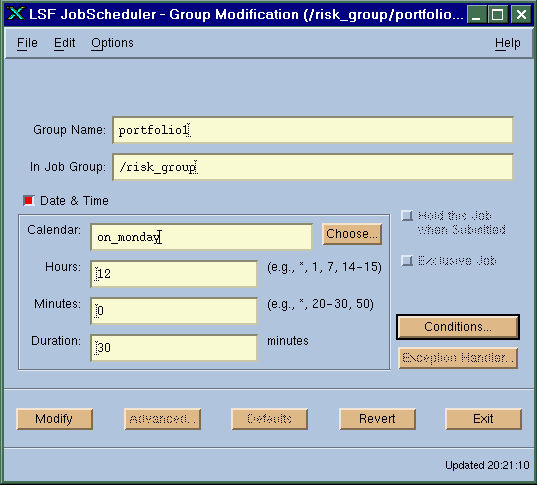Viewport: 537px width, 485px height.
Task: Click the Choose... calendar button
Action: [352, 234]
